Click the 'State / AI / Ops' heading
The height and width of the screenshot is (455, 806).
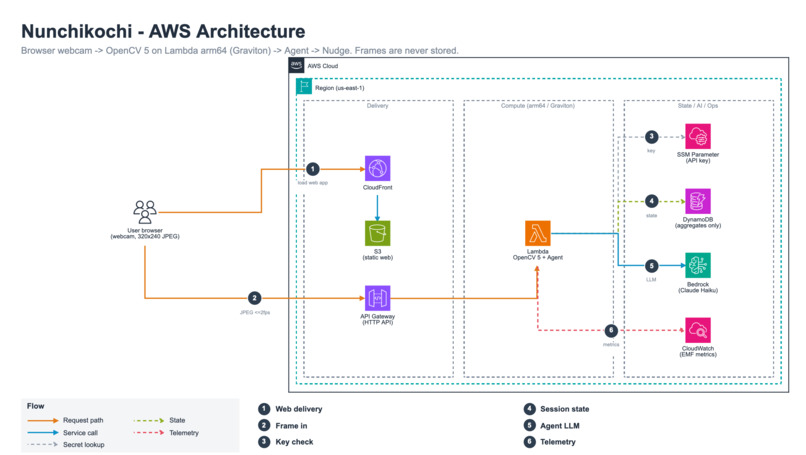point(698,105)
